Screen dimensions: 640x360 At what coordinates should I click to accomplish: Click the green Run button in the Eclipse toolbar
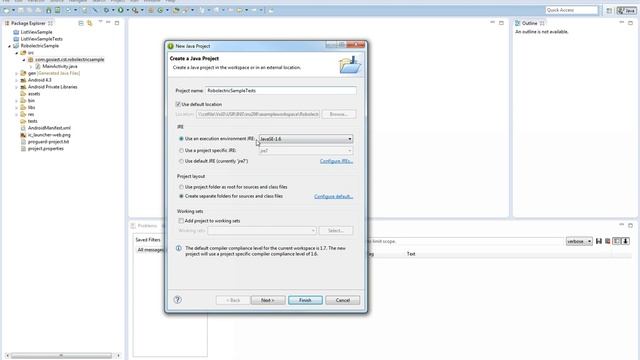click(120, 10)
